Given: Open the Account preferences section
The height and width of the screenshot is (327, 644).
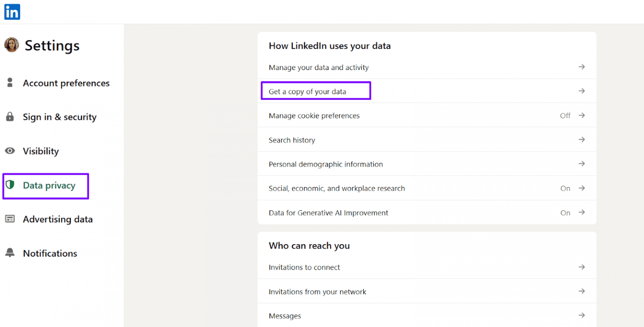Looking at the screenshot, I should coord(66,83).
